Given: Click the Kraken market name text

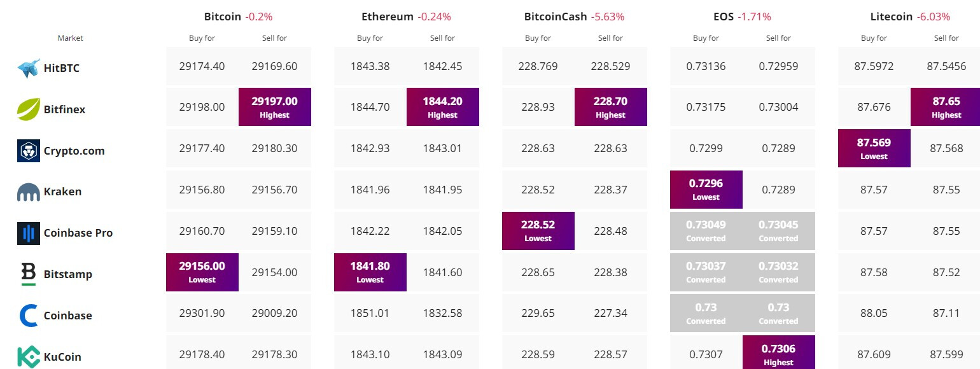Looking at the screenshot, I should tap(62, 192).
